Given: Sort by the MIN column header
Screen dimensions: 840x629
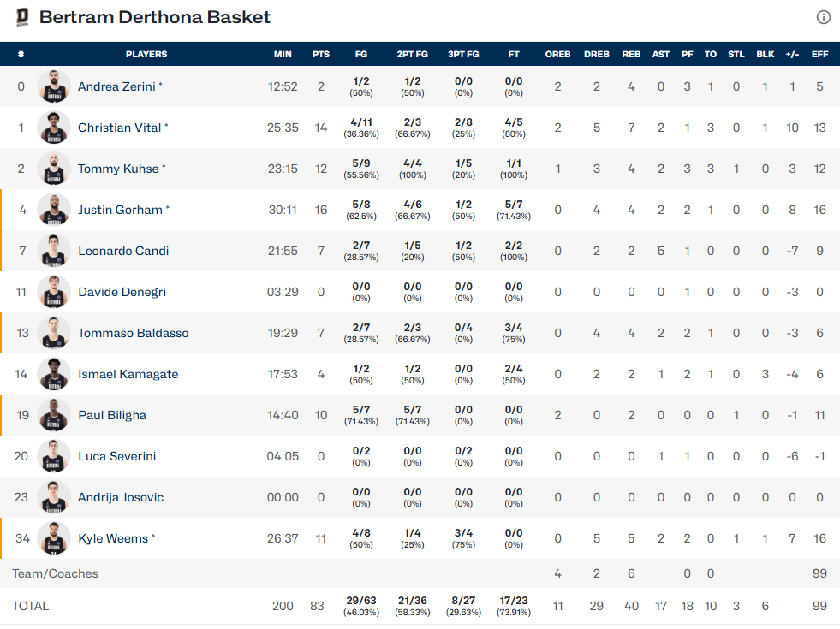Looking at the screenshot, I should coord(283,54).
